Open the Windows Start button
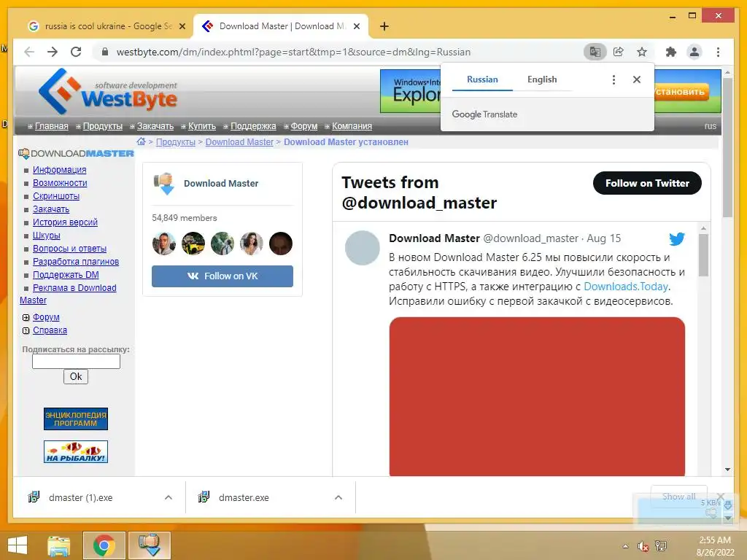 click(x=18, y=545)
